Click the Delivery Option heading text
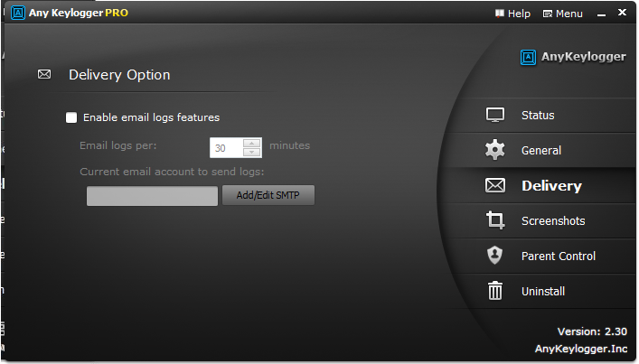This screenshot has height=364, width=639. [x=119, y=75]
